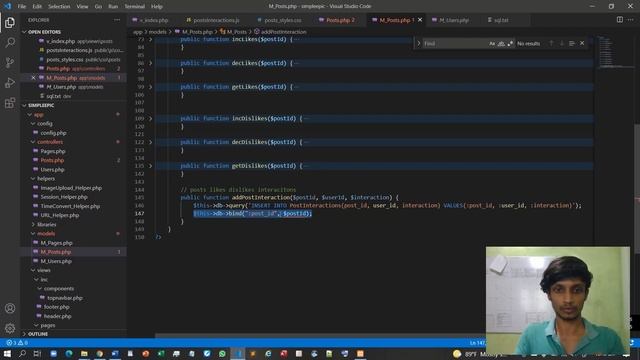Open the Explorer view in activity bar
Viewport: 640px width, 360px height.
pyautogui.click(x=10, y=22)
